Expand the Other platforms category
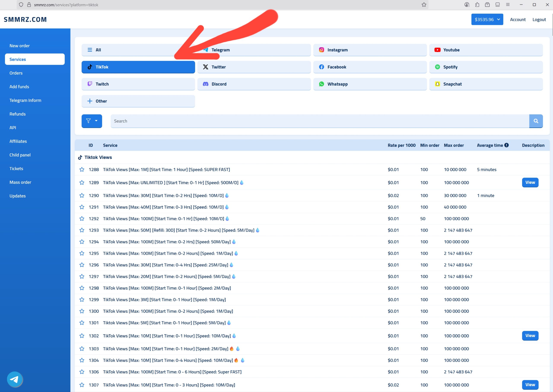Screen dimensions: 553x392 point(138,101)
